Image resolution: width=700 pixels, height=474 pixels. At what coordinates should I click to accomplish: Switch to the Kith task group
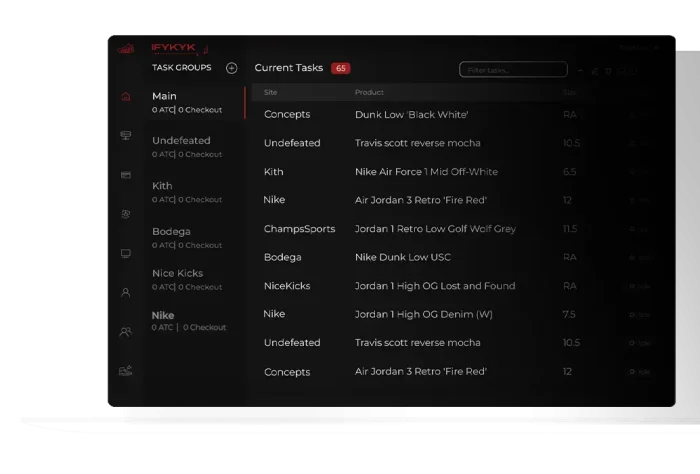coord(190,192)
